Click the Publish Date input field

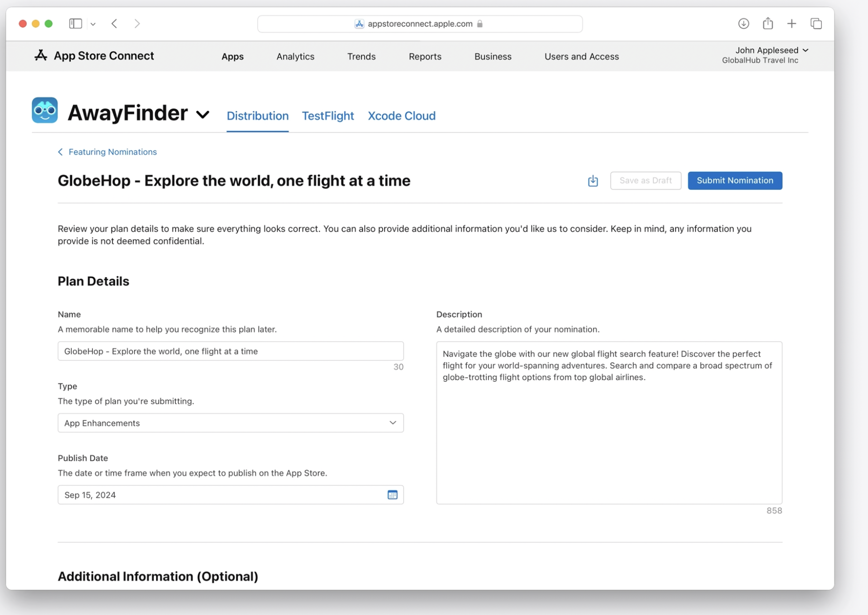(231, 495)
